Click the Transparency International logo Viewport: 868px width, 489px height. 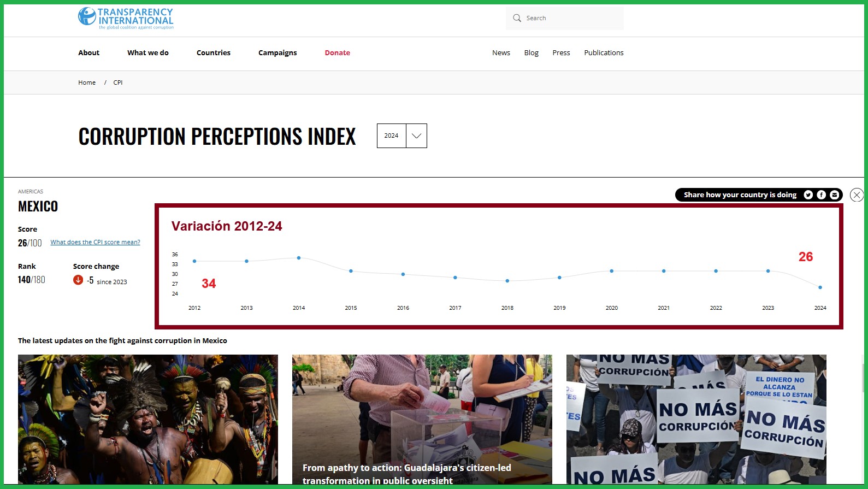(x=126, y=18)
